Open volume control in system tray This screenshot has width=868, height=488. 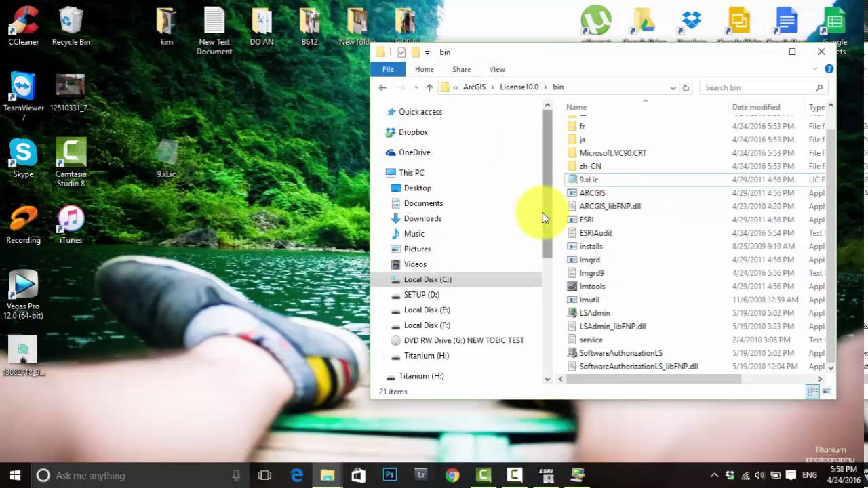[760, 475]
